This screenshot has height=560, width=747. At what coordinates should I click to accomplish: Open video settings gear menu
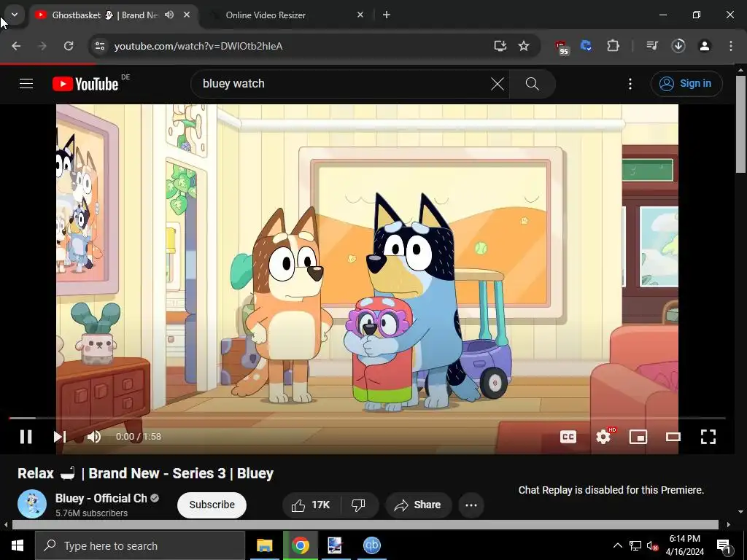[x=603, y=437]
